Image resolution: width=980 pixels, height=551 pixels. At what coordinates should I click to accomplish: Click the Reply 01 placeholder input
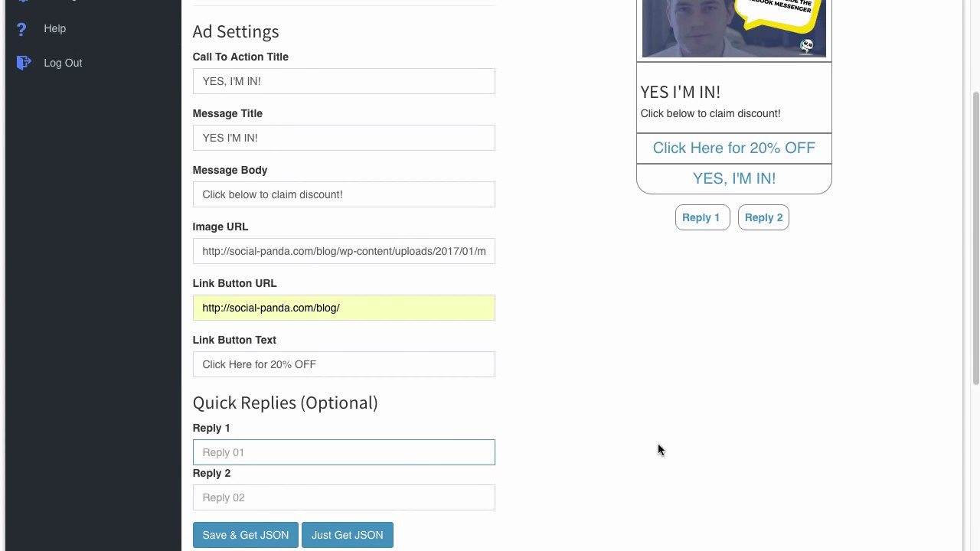(344, 452)
